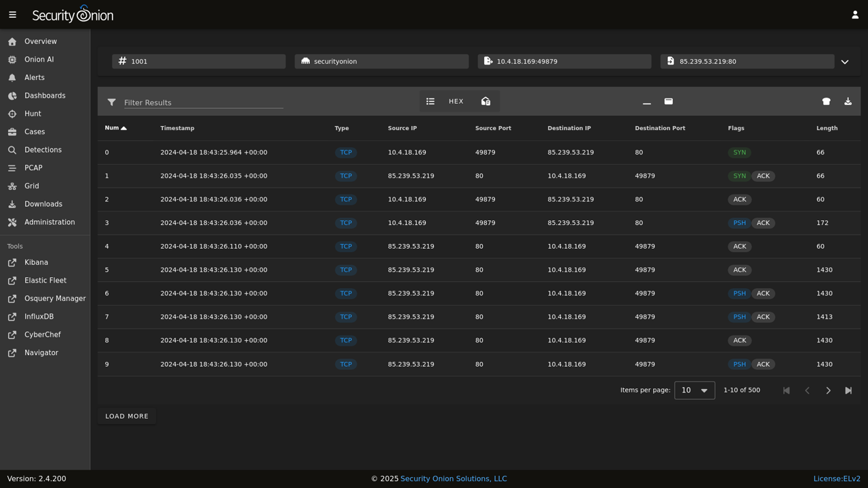
Task: Click the download PCAP icon
Action: pos(848,101)
